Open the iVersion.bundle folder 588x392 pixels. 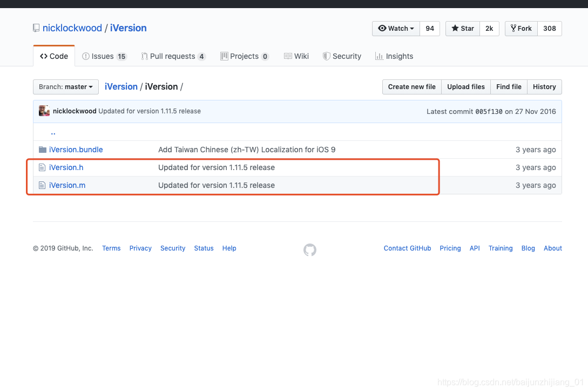76,150
